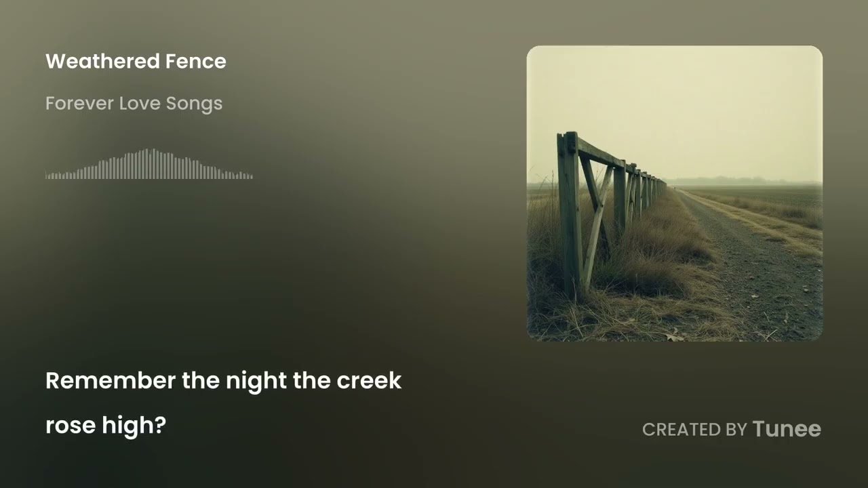Click the left end of the waveform
Screen dimensions: 868x488
pos(47,176)
